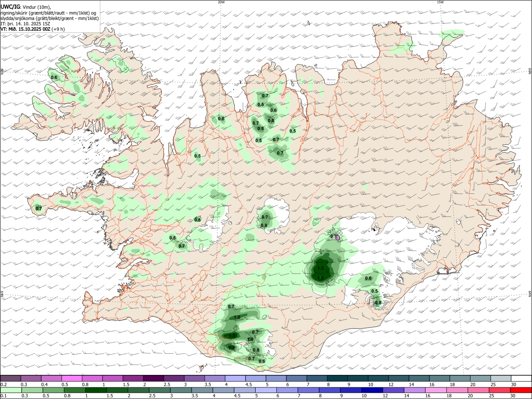The width and height of the screenshot is (532, 399).
Task: Select the medium green 0.5 rain swatch
Action: [53, 390]
